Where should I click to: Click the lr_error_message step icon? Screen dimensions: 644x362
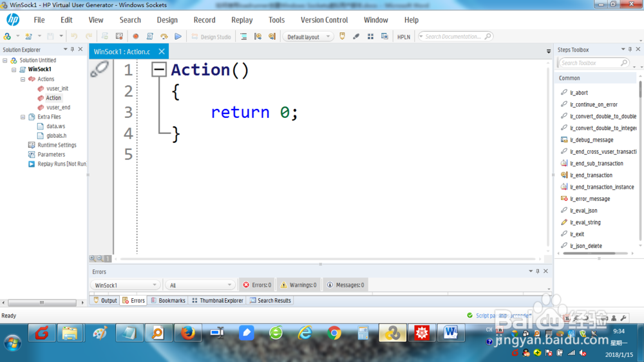click(x=564, y=198)
